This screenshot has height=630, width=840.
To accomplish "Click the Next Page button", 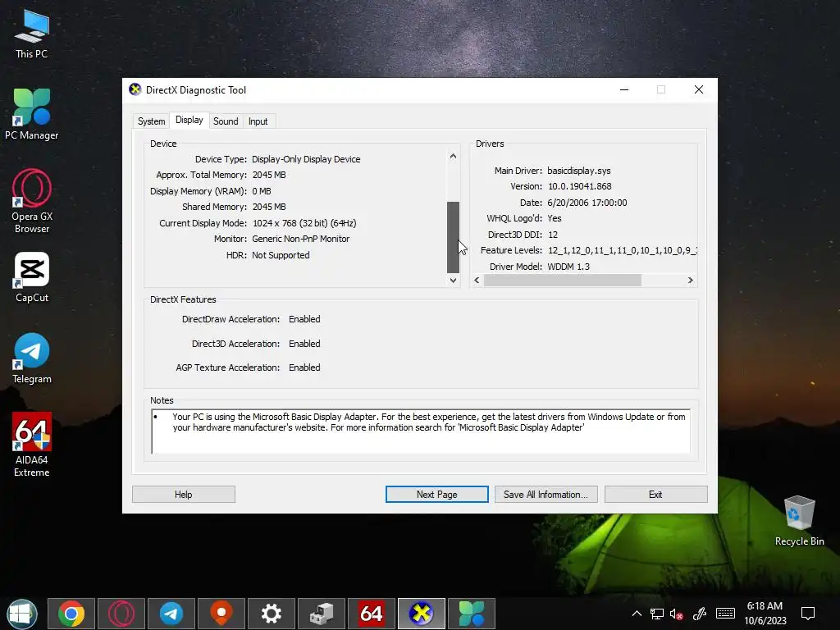I will click(436, 495).
